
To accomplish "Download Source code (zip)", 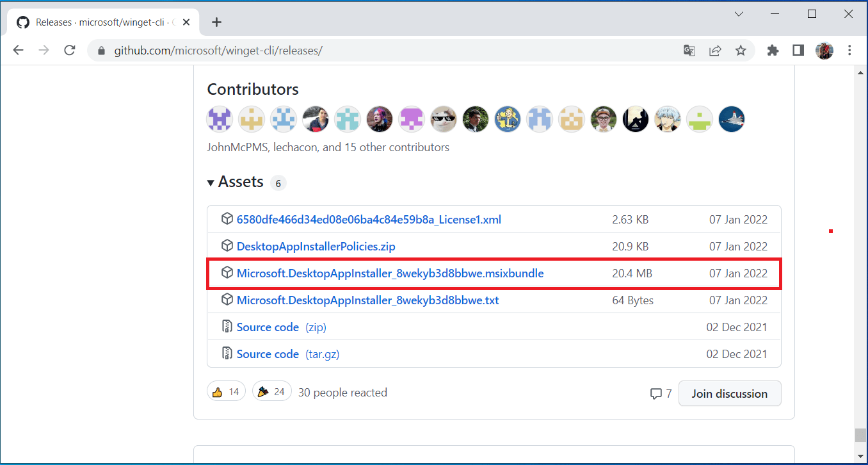I will click(282, 327).
